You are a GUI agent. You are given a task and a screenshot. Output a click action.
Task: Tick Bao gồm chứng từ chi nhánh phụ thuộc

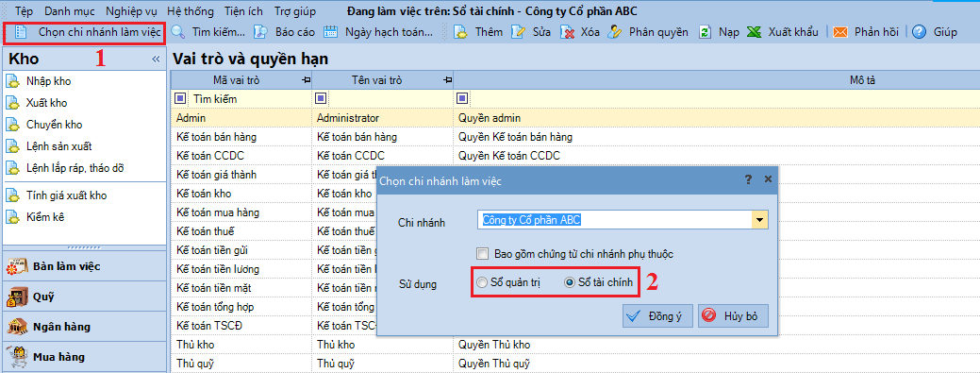click(x=482, y=254)
